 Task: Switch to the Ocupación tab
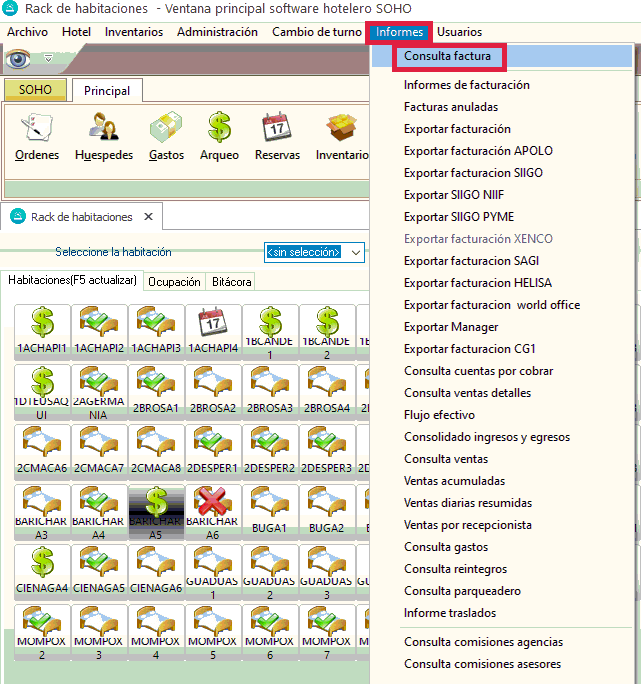pos(174,282)
